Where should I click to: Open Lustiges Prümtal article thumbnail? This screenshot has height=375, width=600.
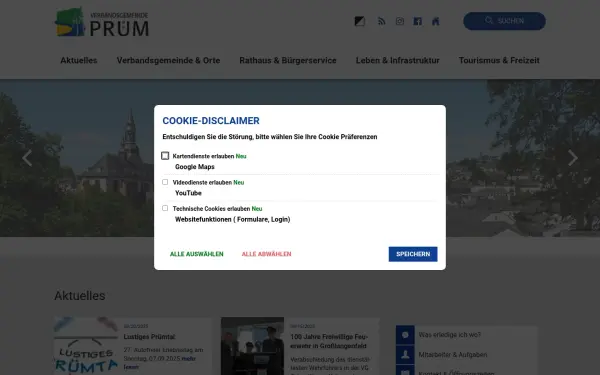(86, 346)
